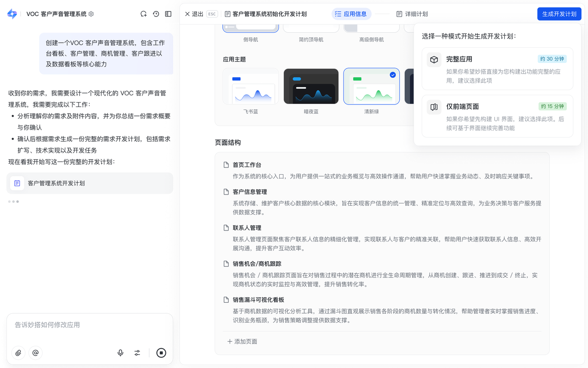Image resolution: width=588 pixels, height=368 pixels.
Task: Open the 客户管理系统开发计划 document card
Action: (90, 183)
